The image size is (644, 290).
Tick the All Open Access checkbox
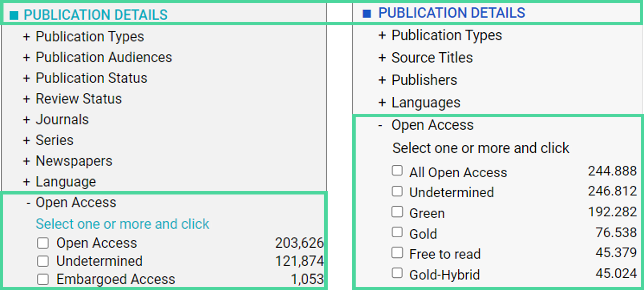[397, 171]
